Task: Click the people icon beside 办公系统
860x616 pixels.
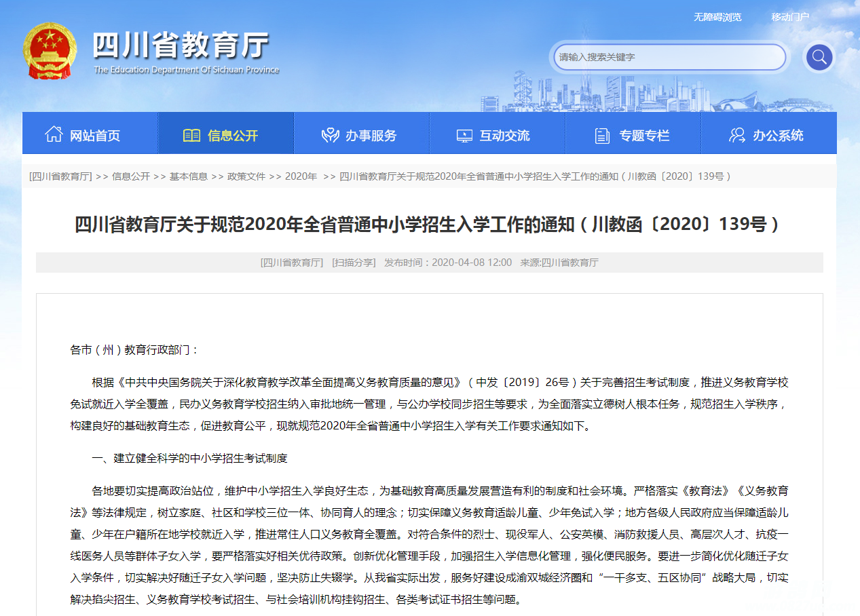Action: click(737, 135)
